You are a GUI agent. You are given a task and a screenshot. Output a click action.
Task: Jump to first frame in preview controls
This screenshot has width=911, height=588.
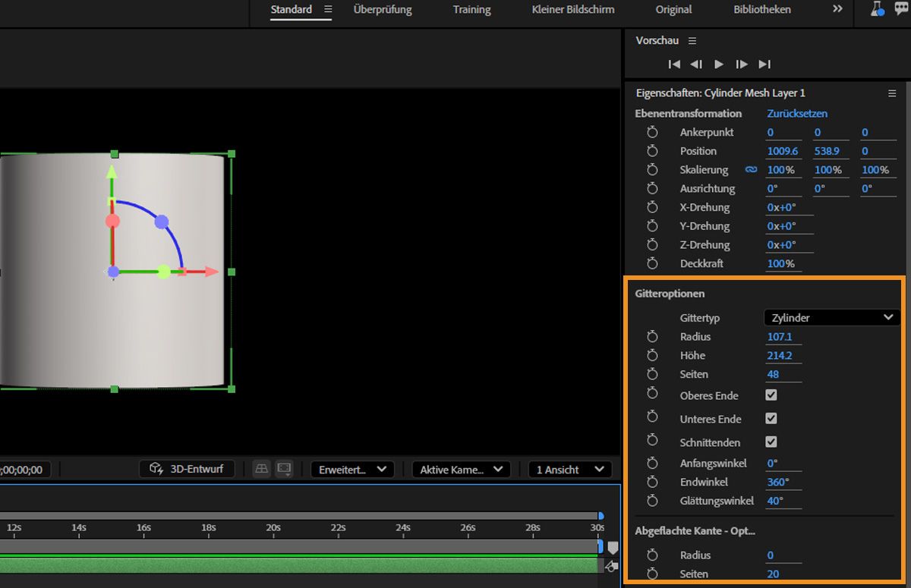click(x=674, y=64)
